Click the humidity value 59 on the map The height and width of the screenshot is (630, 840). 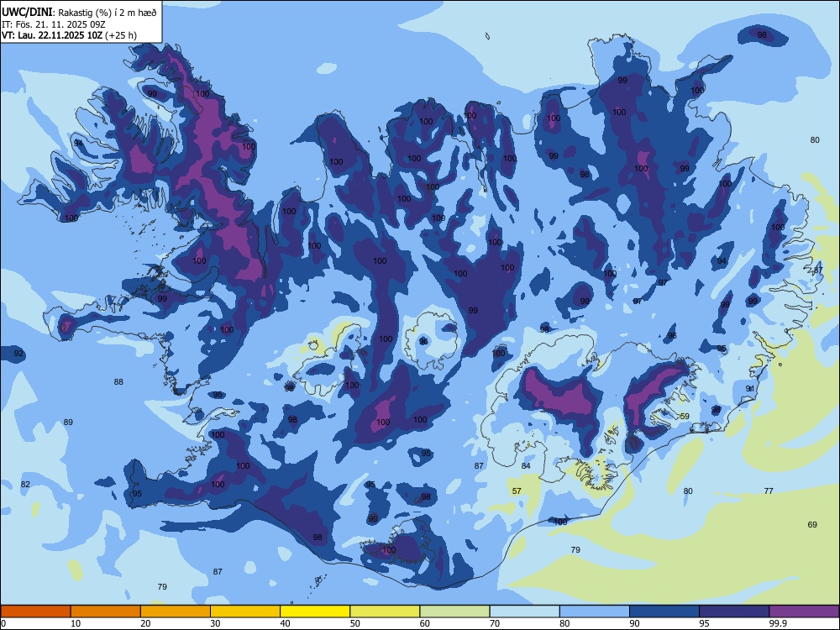(x=684, y=417)
